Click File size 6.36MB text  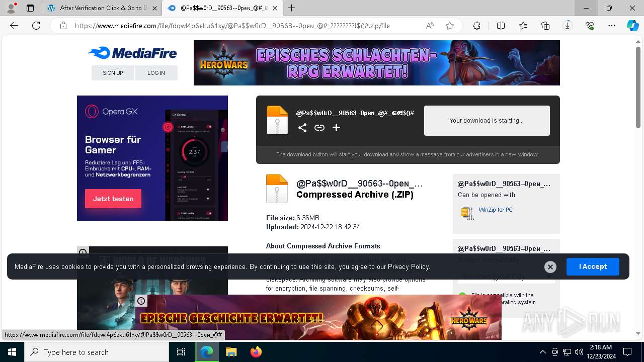click(x=293, y=218)
